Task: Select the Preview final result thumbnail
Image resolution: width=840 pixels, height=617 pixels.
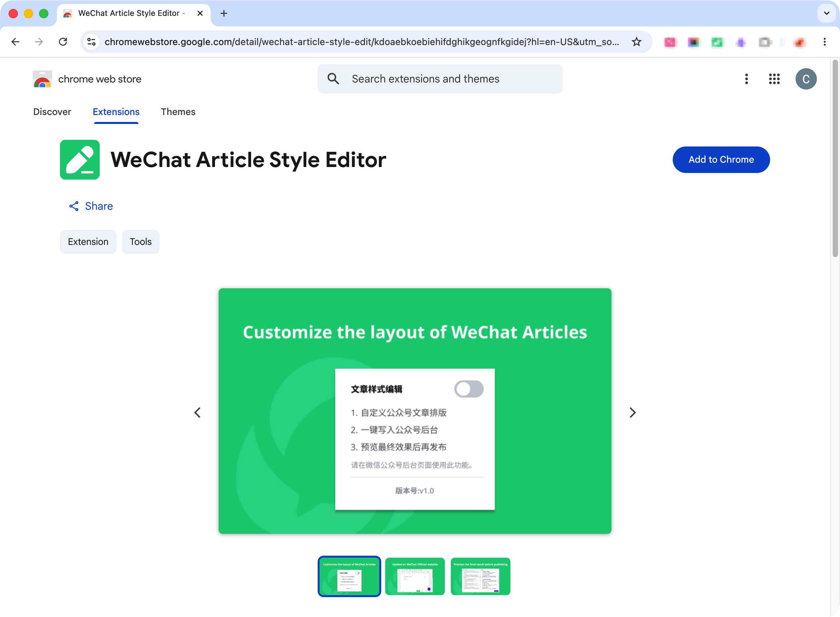Action: 480,576
